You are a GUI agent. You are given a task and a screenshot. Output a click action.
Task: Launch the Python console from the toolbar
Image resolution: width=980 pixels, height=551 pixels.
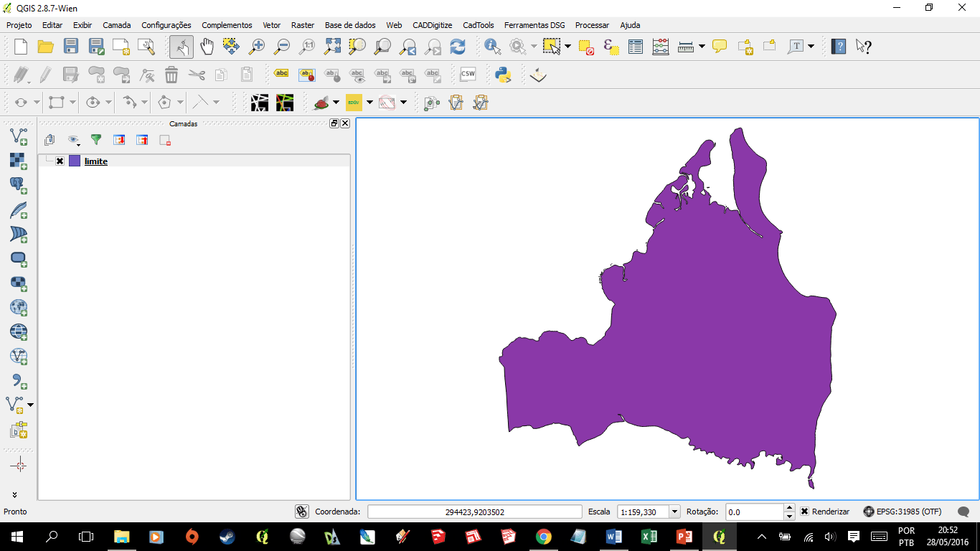click(502, 74)
